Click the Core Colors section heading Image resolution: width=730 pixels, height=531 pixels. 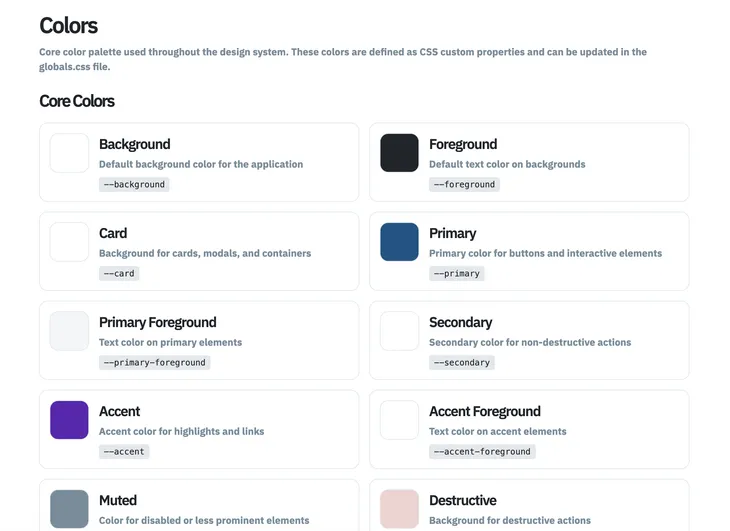(77, 101)
